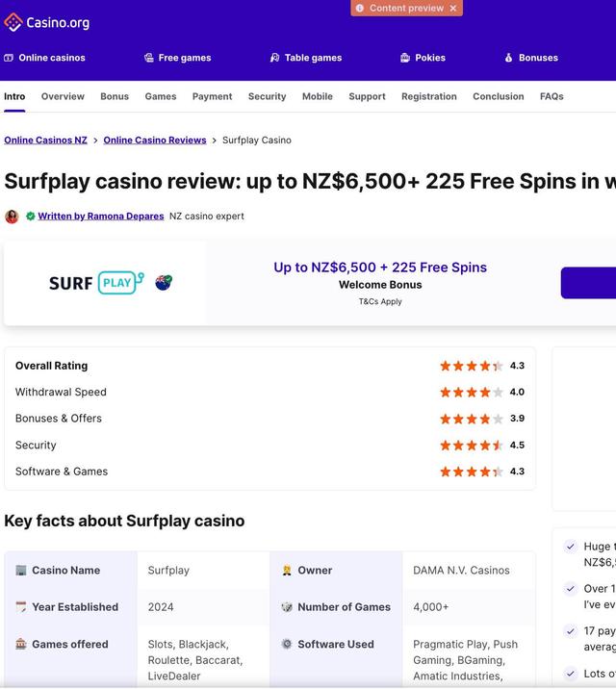Open Online Casino Reviews breadcrumb link
616x689 pixels.
(155, 140)
